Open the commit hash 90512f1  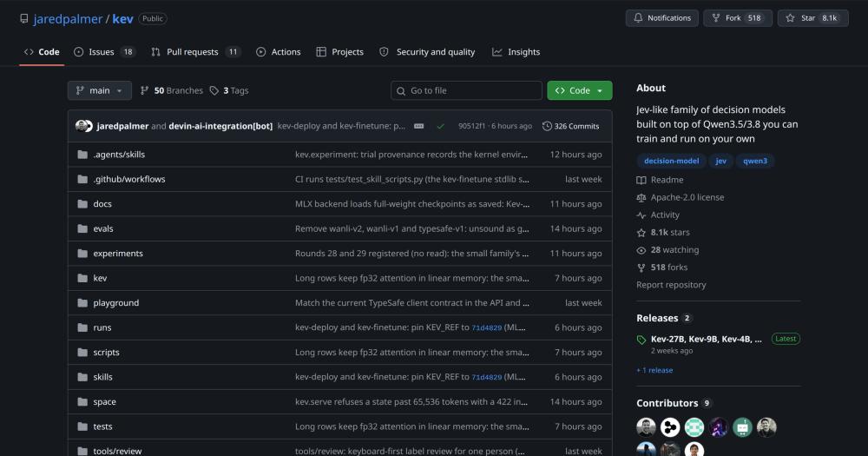(x=471, y=126)
